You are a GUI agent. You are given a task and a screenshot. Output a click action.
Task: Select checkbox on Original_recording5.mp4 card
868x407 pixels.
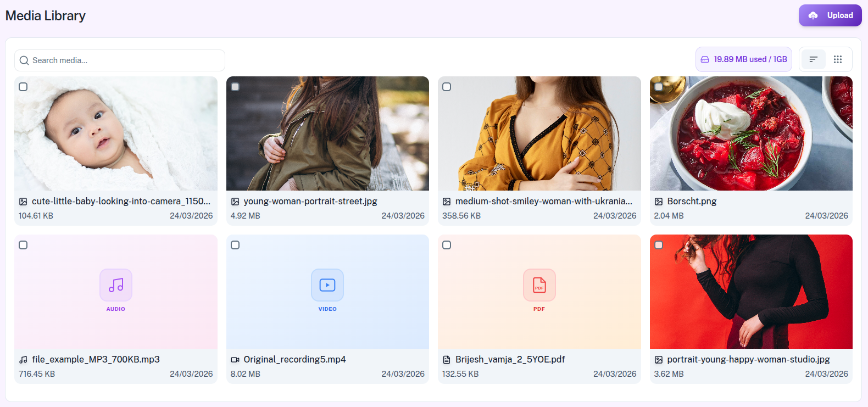[235, 245]
